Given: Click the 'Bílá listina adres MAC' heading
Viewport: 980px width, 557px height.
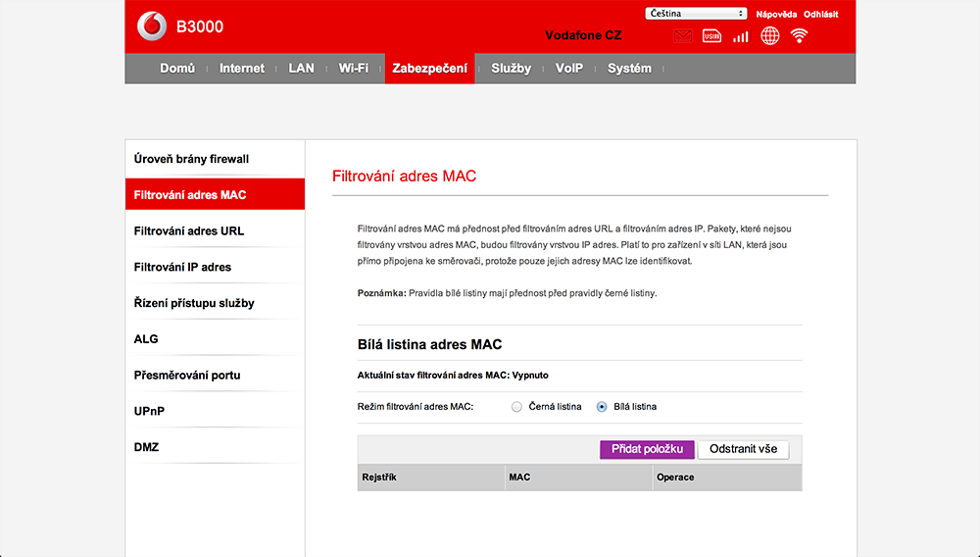Looking at the screenshot, I should (x=429, y=344).
